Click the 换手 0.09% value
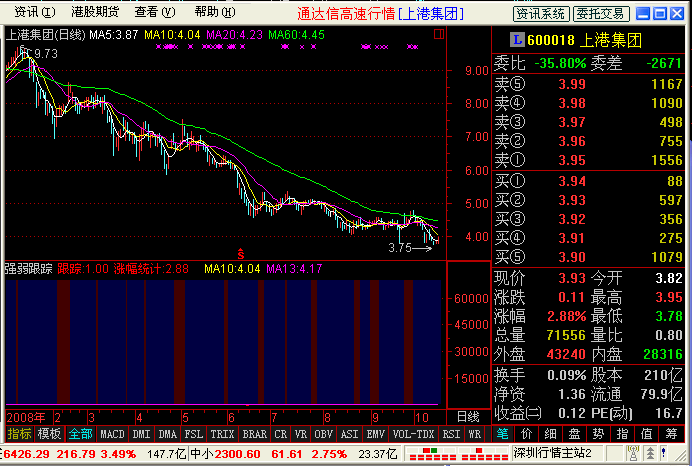This screenshot has height=466, width=692. 567,375
